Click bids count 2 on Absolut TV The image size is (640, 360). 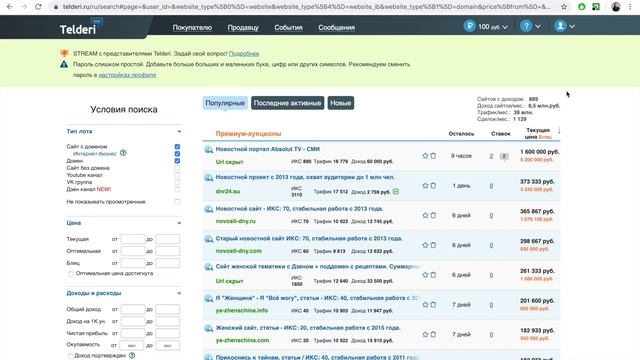coord(491,156)
